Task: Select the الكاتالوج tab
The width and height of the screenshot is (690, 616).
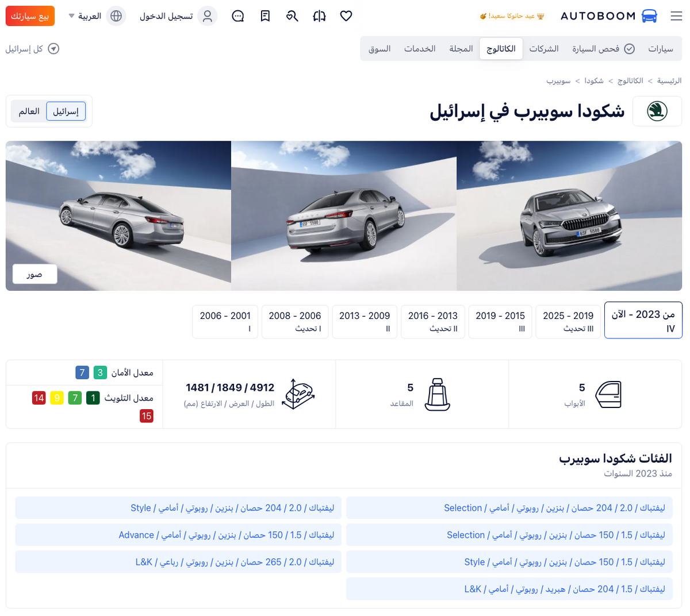Action: click(x=501, y=49)
